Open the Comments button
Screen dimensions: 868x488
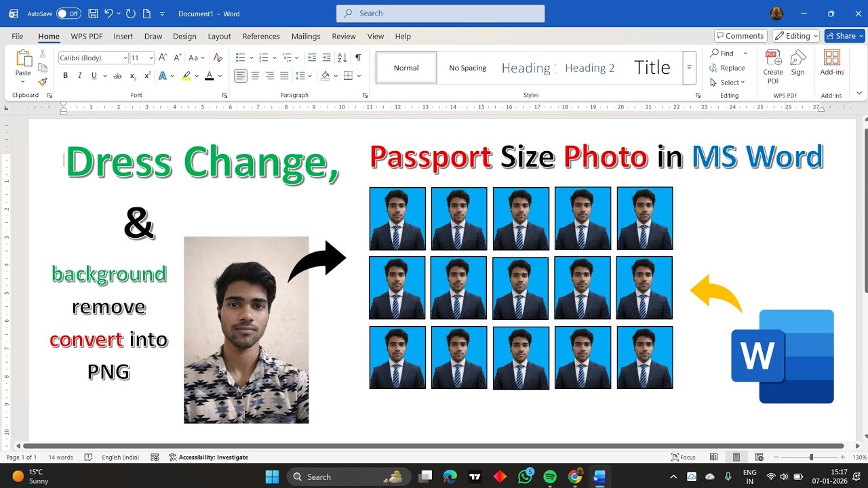pyautogui.click(x=741, y=36)
